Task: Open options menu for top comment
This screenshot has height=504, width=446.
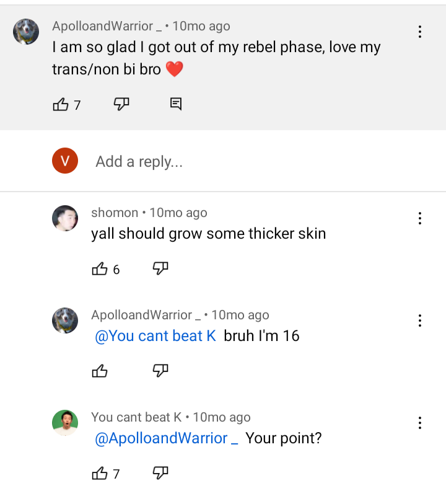Action: click(x=420, y=32)
